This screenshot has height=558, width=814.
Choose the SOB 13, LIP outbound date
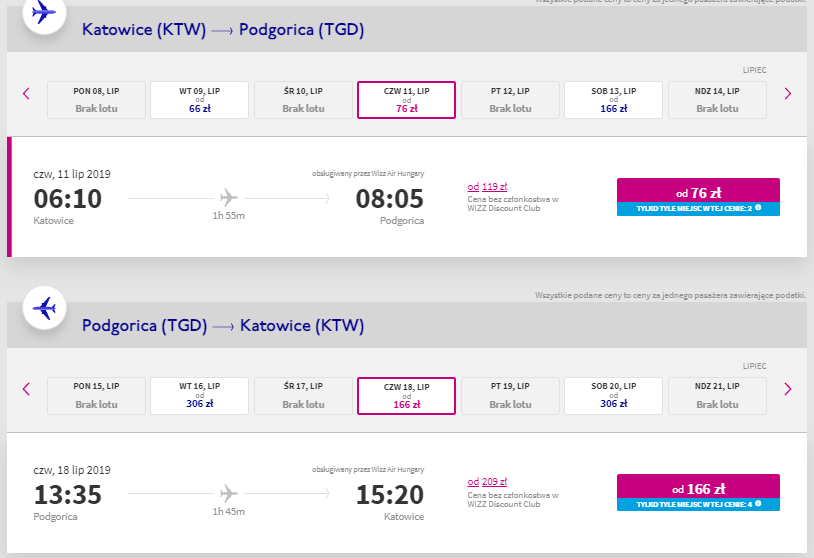point(613,100)
